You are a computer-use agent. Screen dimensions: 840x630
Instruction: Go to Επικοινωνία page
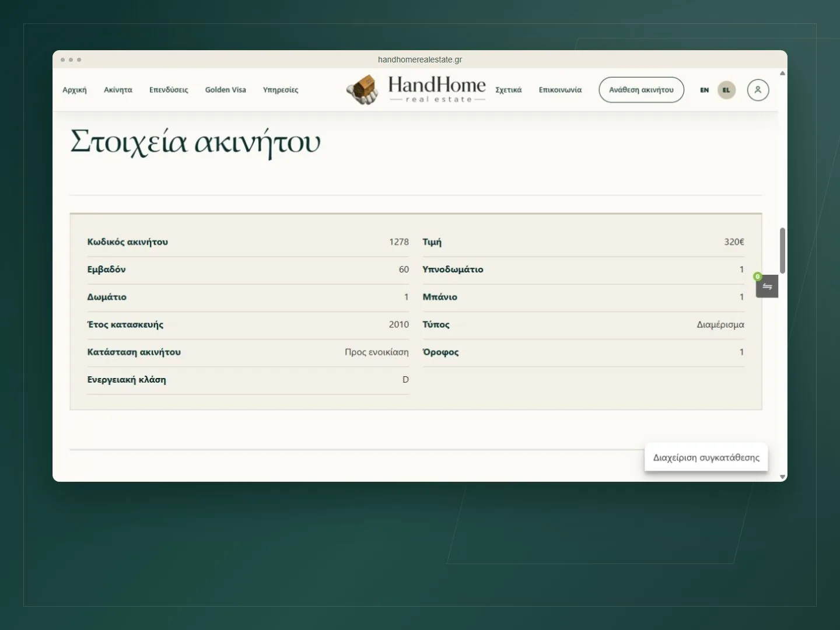(x=560, y=90)
